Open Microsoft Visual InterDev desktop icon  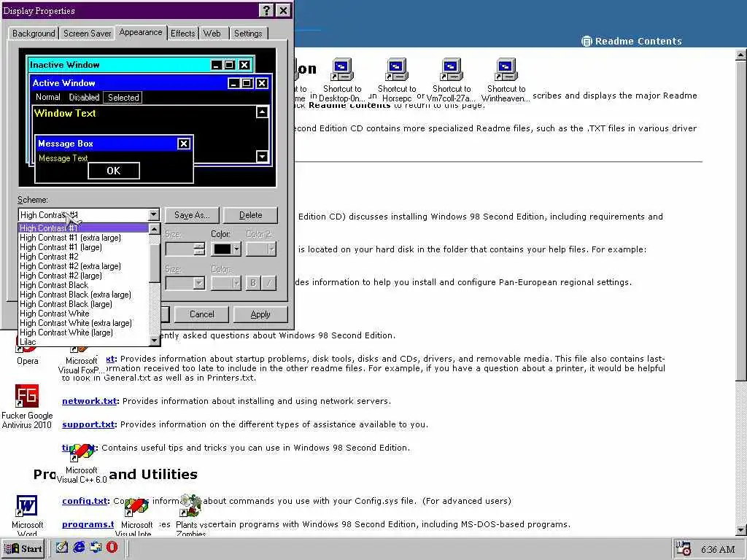click(x=136, y=516)
